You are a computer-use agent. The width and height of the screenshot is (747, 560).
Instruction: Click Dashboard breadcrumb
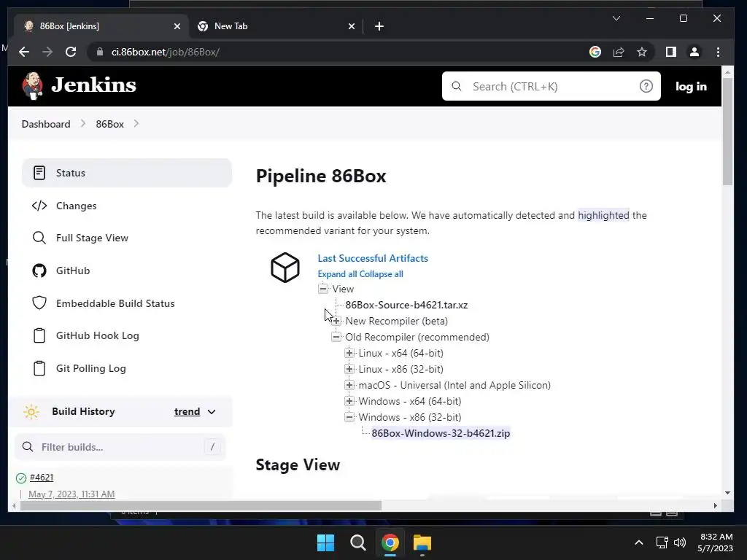pyautogui.click(x=46, y=124)
